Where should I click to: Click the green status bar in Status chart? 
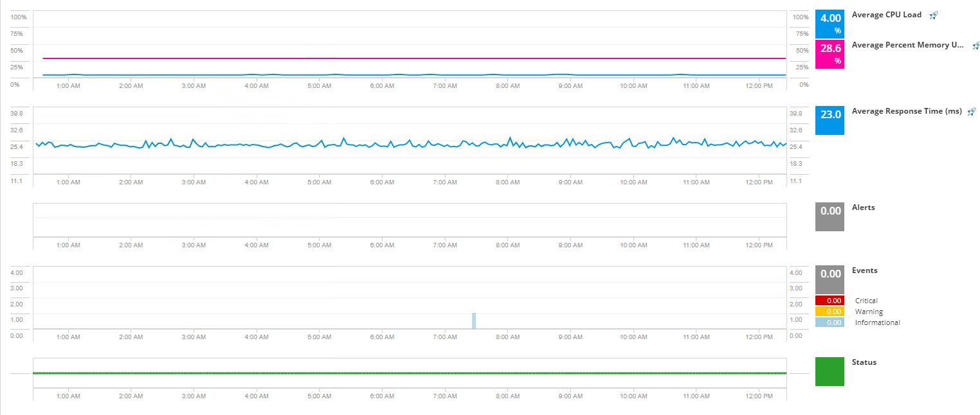point(410,373)
